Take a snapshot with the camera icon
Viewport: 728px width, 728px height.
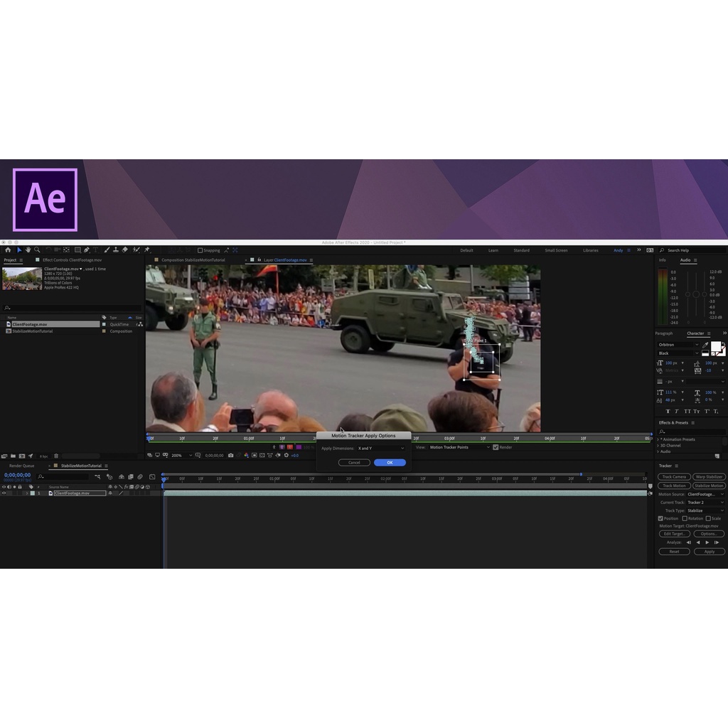tap(230, 455)
